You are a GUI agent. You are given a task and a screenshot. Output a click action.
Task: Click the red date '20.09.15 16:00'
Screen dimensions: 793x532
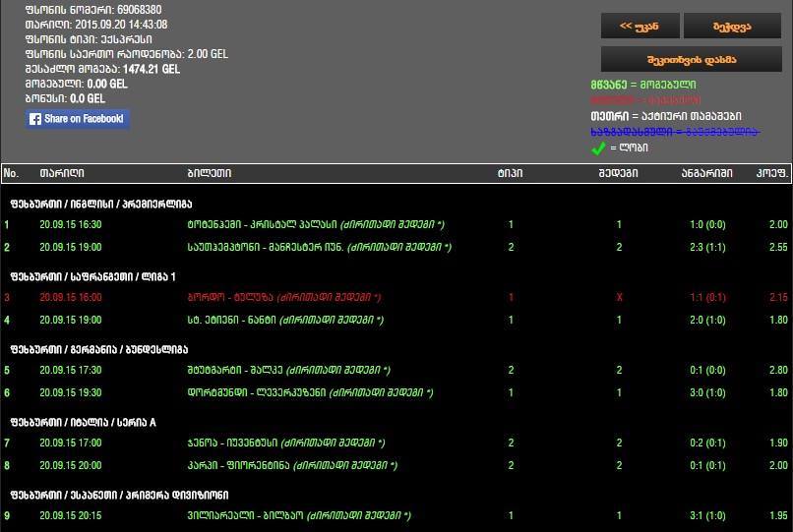[x=71, y=297]
